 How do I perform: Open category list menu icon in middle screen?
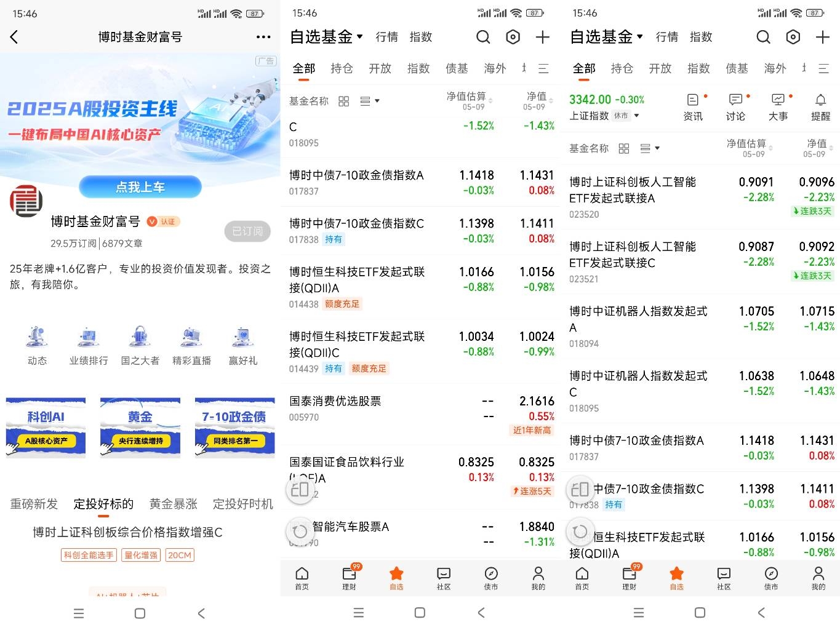tap(543, 68)
